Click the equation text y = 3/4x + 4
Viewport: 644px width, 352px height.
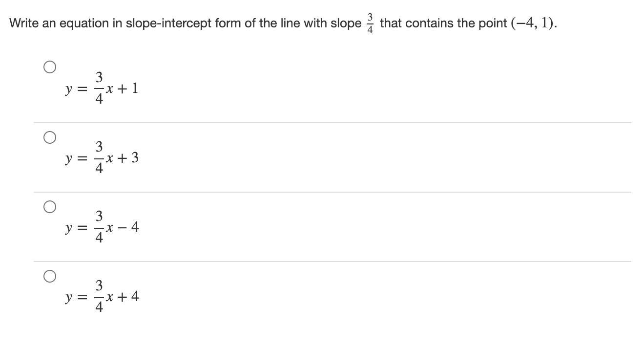[102, 297]
